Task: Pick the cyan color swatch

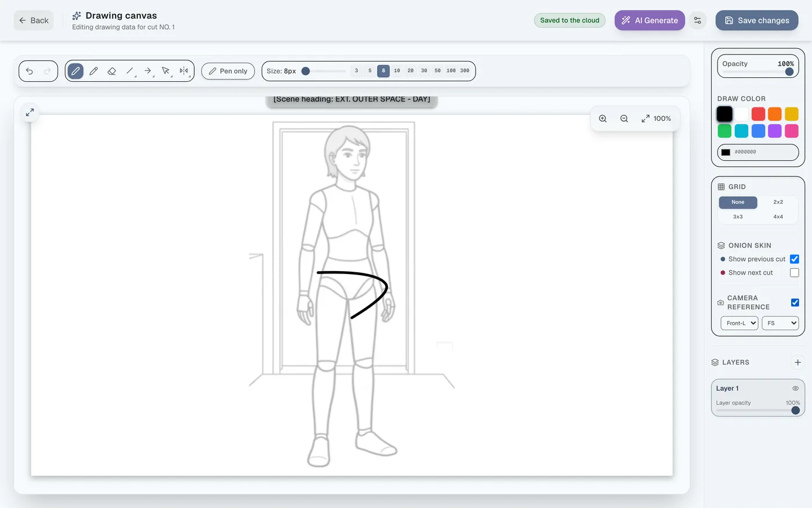Action: click(741, 131)
